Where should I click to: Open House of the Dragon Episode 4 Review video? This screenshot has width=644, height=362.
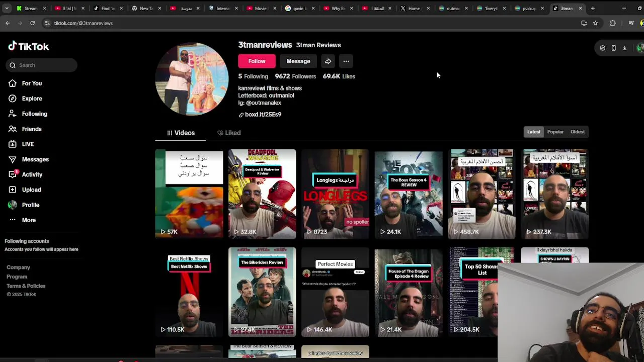(x=409, y=292)
